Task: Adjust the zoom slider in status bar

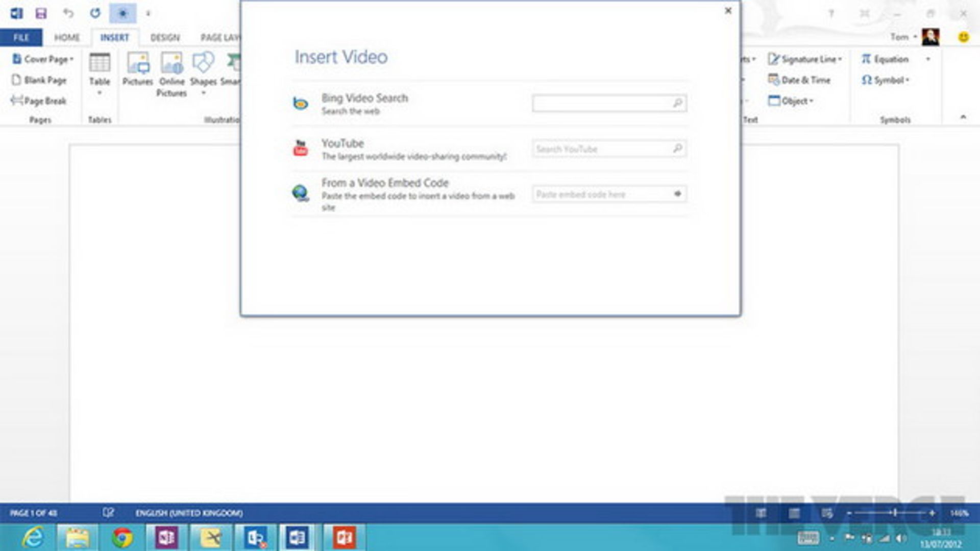Action: pyautogui.click(x=894, y=513)
